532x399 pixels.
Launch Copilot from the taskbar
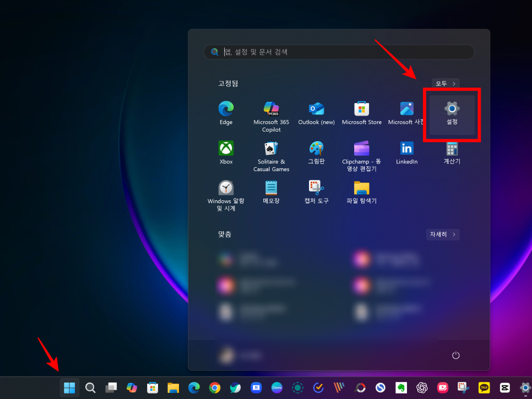[x=132, y=387]
